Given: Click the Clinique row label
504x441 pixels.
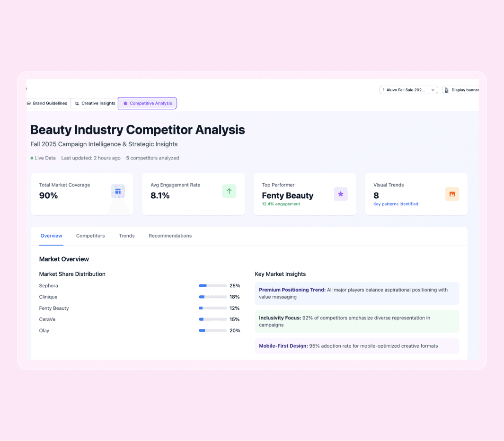Looking at the screenshot, I should (48, 297).
